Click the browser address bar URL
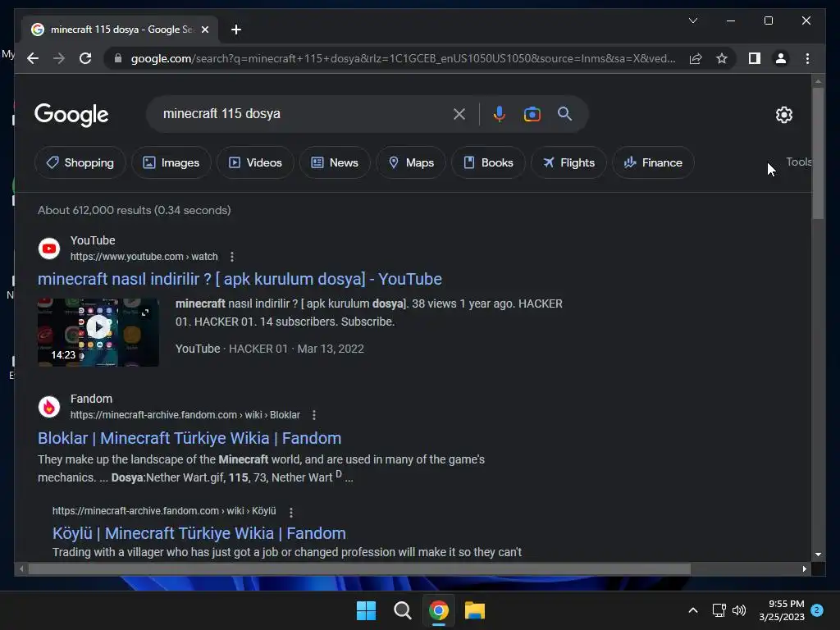 pos(403,58)
